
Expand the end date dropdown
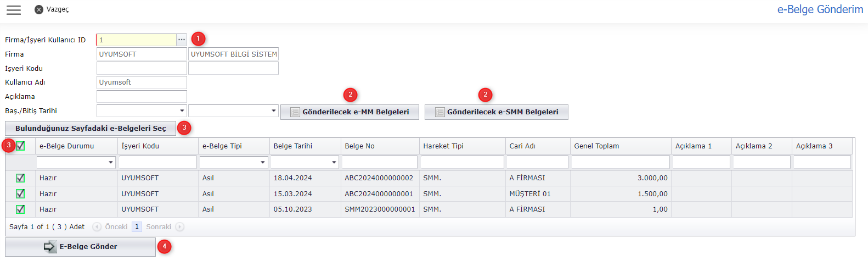[x=274, y=111]
